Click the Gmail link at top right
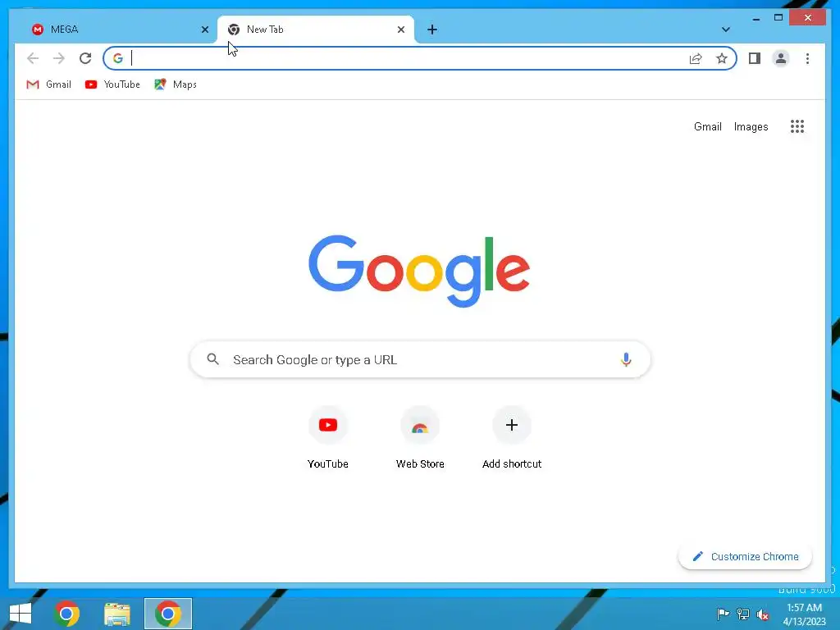840x630 pixels. pyautogui.click(x=708, y=126)
